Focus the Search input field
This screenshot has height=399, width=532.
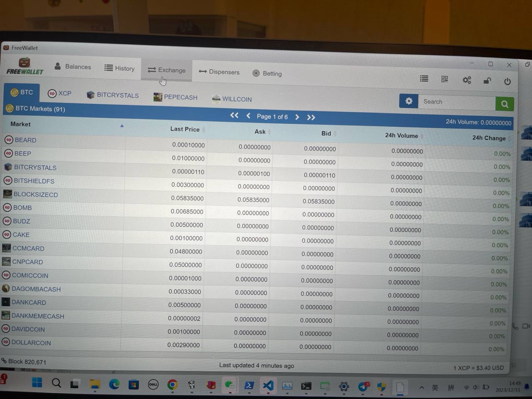457,102
